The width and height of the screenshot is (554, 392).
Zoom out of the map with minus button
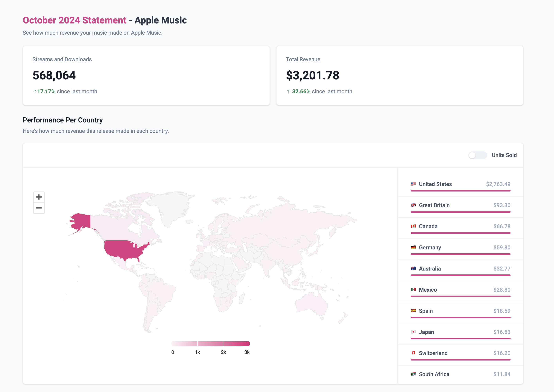(39, 208)
